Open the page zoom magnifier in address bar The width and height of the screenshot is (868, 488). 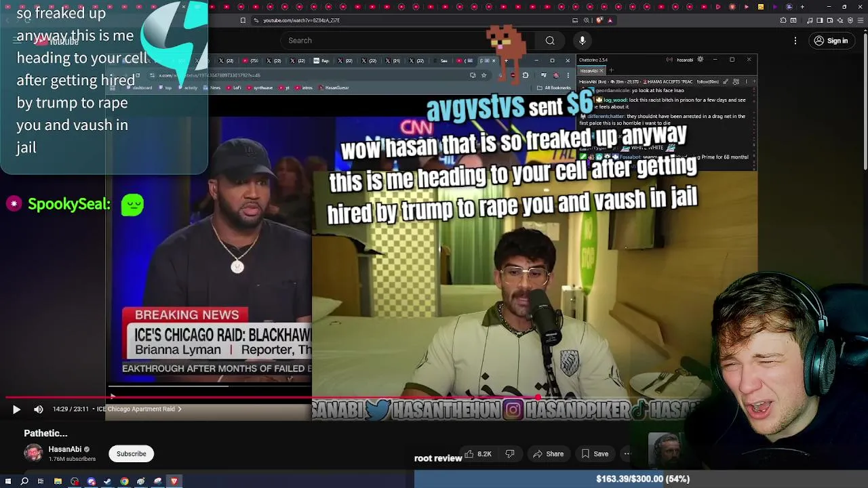[x=587, y=20]
